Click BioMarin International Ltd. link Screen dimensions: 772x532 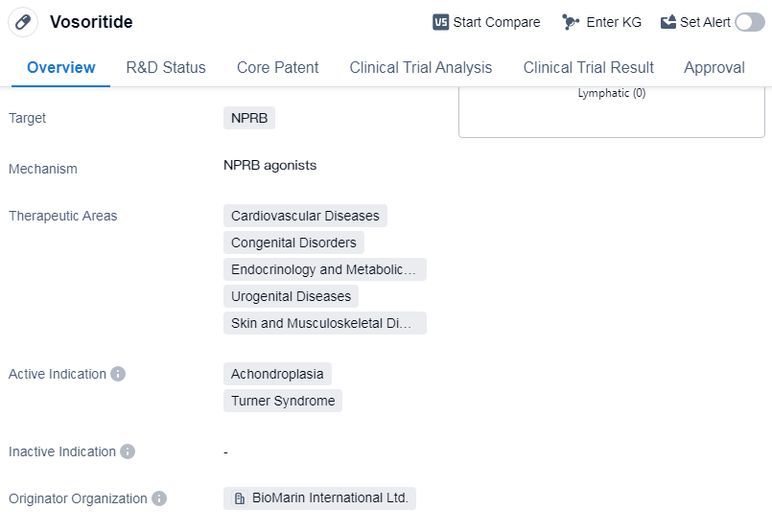point(330,498)
